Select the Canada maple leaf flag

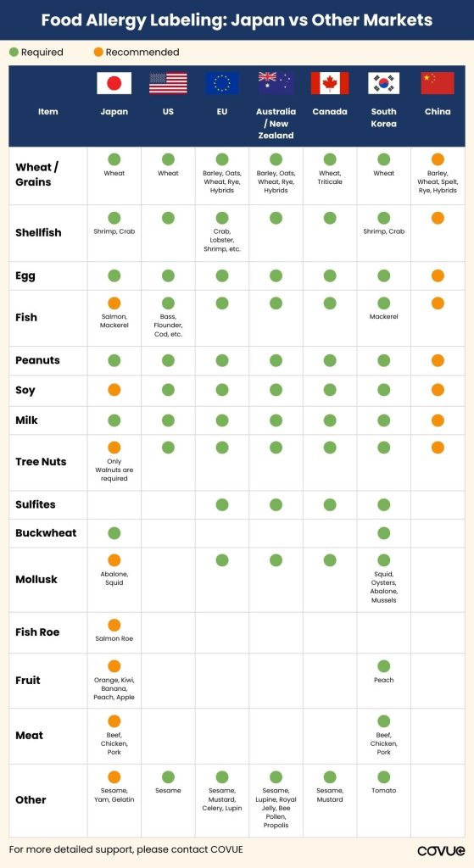click(x=330, y=84)
